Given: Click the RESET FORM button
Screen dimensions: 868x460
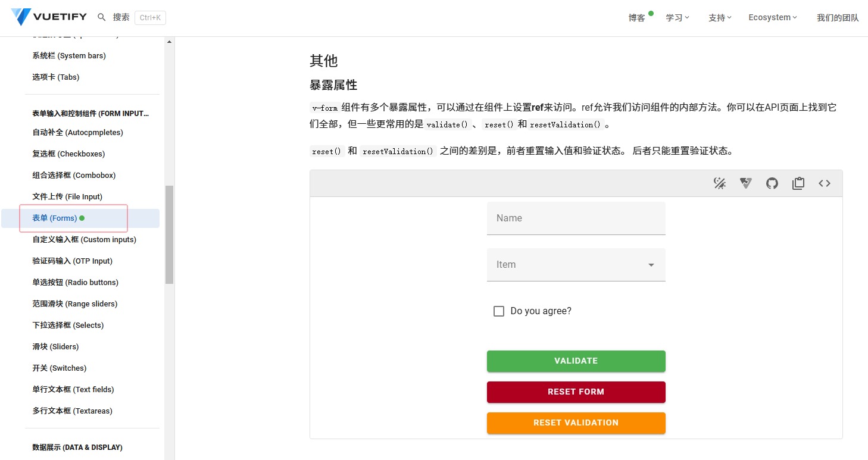Looking at the screenshot, I should [576, 392].
